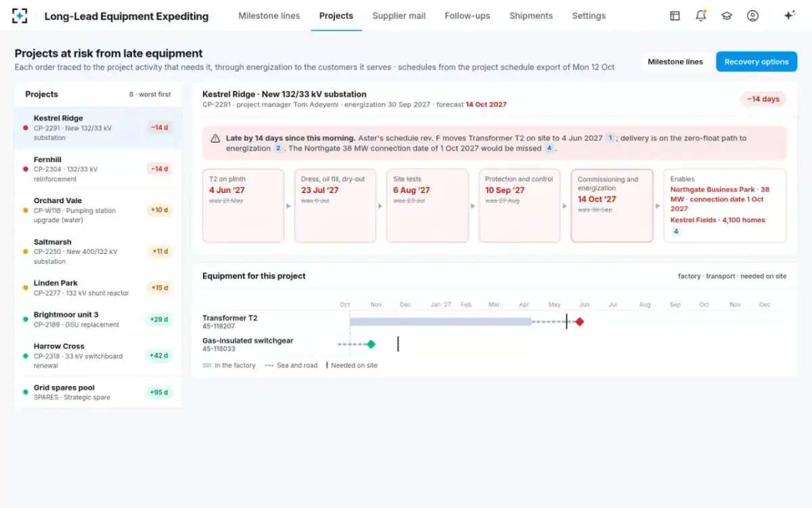
Task: Open the Supplier mail tab
Action: pyautogui.click(x=399, y=16)
